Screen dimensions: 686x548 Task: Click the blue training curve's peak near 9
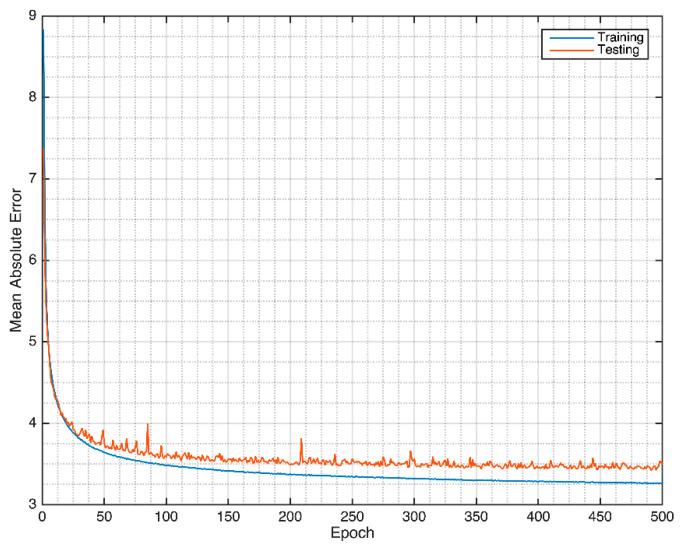coord(42,30)
